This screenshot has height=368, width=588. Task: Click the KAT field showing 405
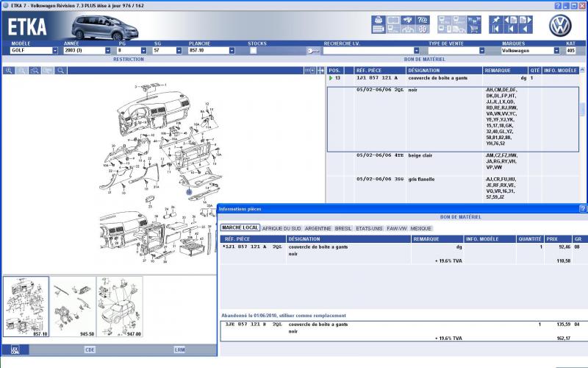coord(571,51)
